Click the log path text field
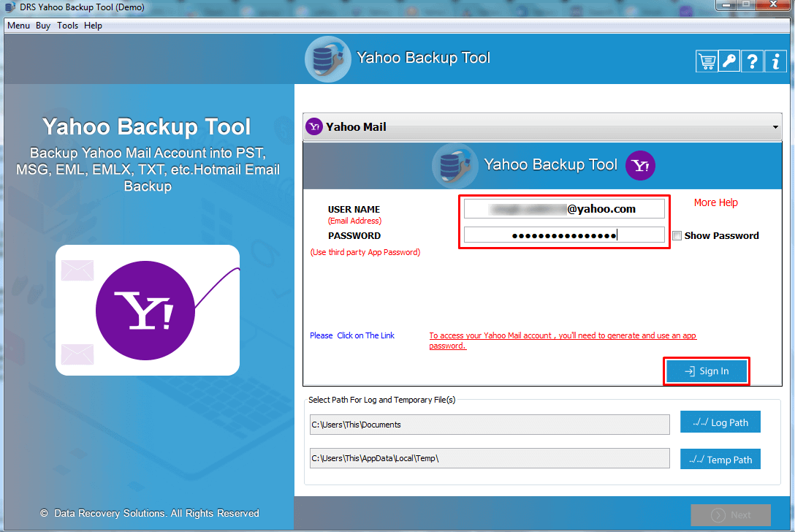795x532 pixels. (x=490, y=425)
